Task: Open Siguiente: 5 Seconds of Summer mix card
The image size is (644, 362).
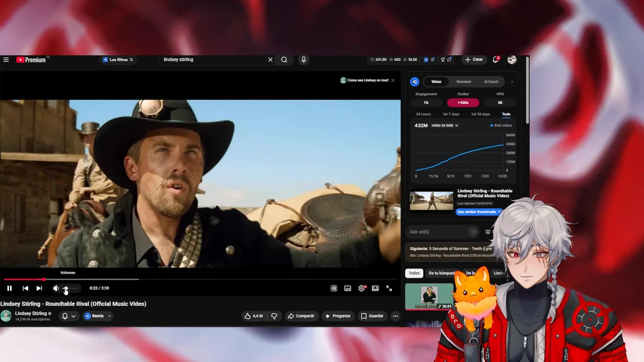Action: click(x=451, y=252)
